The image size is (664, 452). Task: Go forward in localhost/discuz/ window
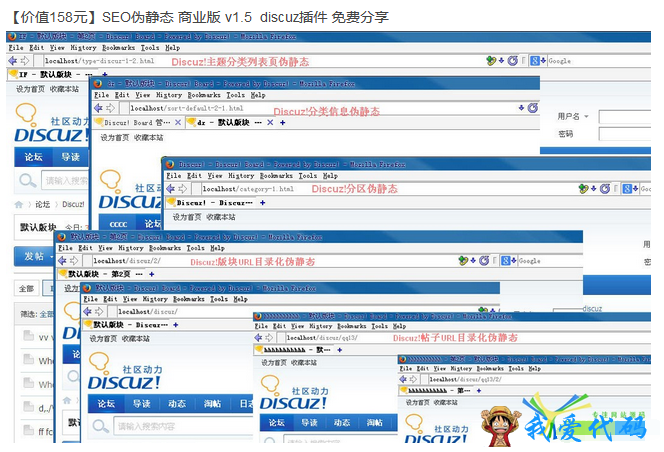99,312
